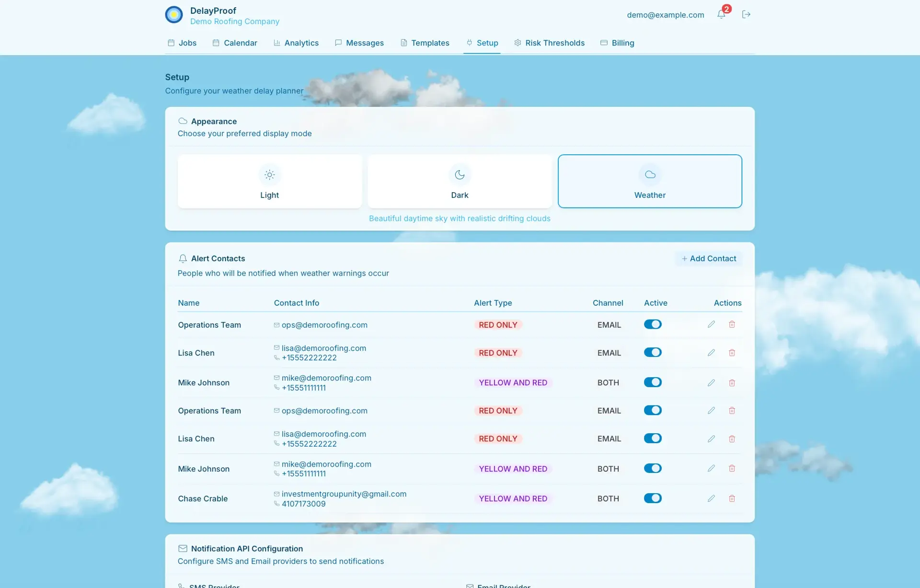Click Chase Crable's YELLOW AND RED badge

[x=513, y=498]
